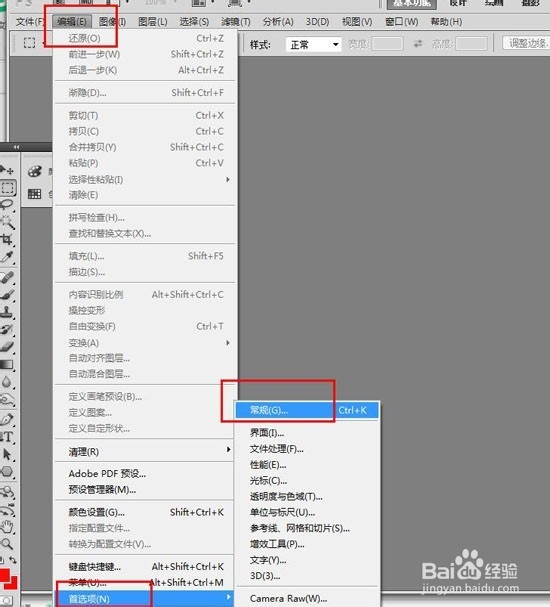Open the 文件(F) menu

30,22
